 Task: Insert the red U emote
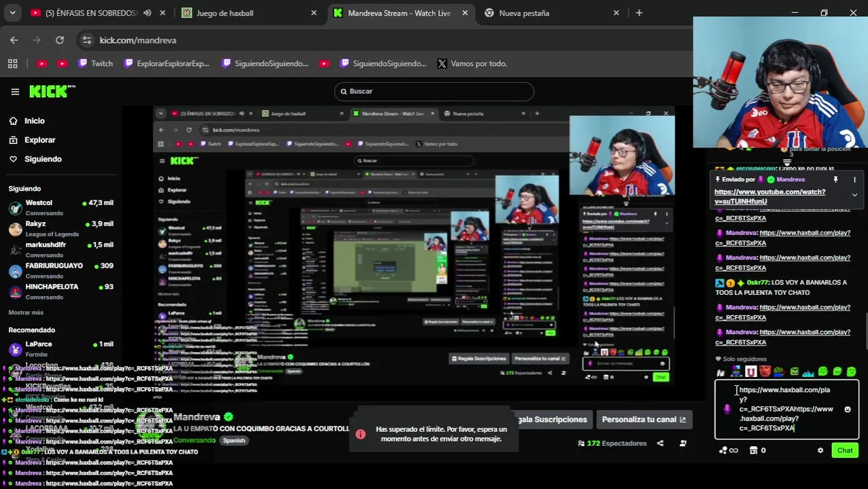[751, 372]
